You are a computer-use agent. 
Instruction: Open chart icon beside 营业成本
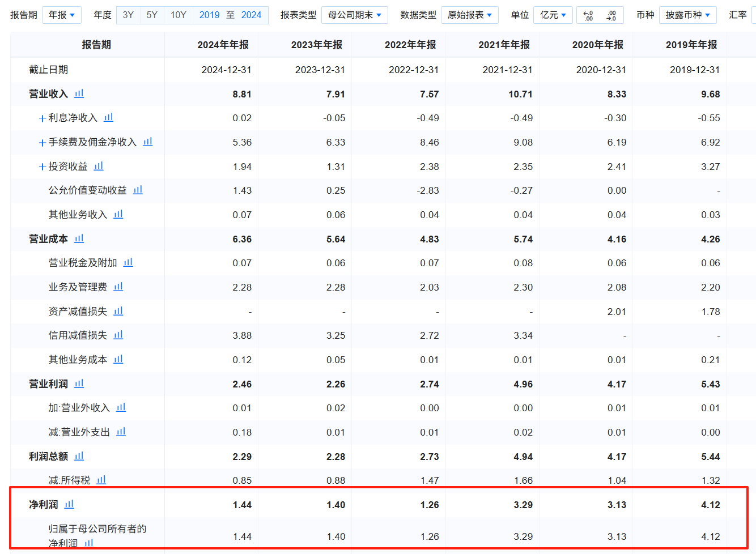click(79, 238)
